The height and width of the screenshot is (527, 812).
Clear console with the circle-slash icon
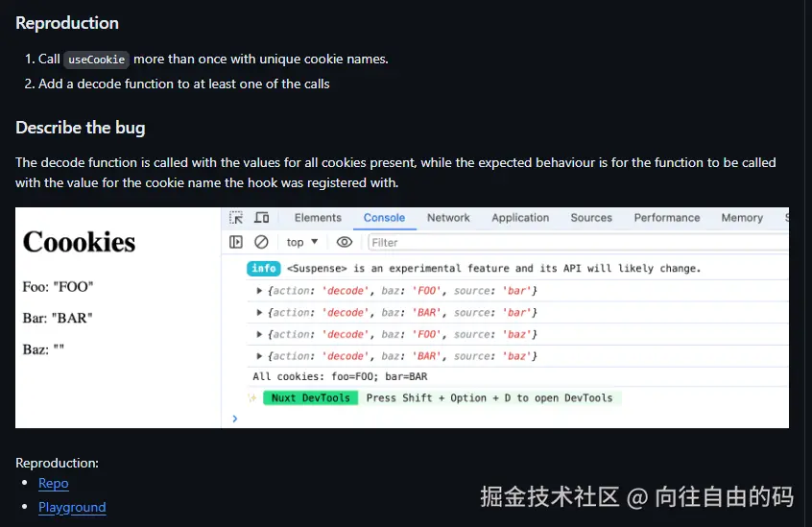(x=261, y=242)
